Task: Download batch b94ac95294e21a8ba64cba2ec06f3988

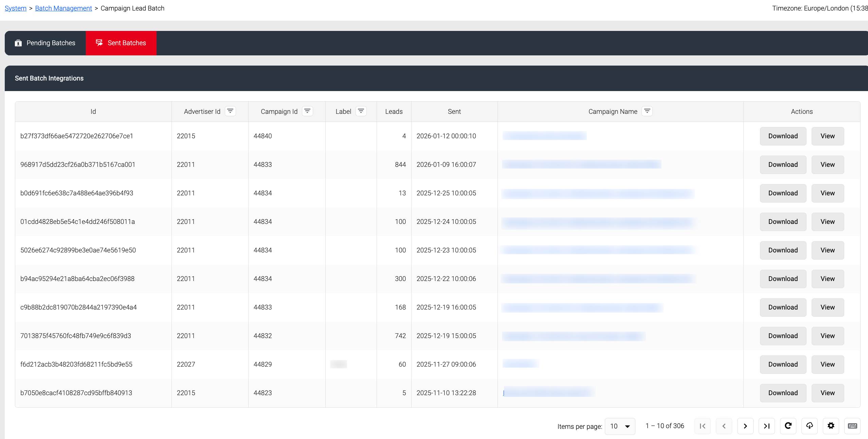Action: click(x=783, y=279)
